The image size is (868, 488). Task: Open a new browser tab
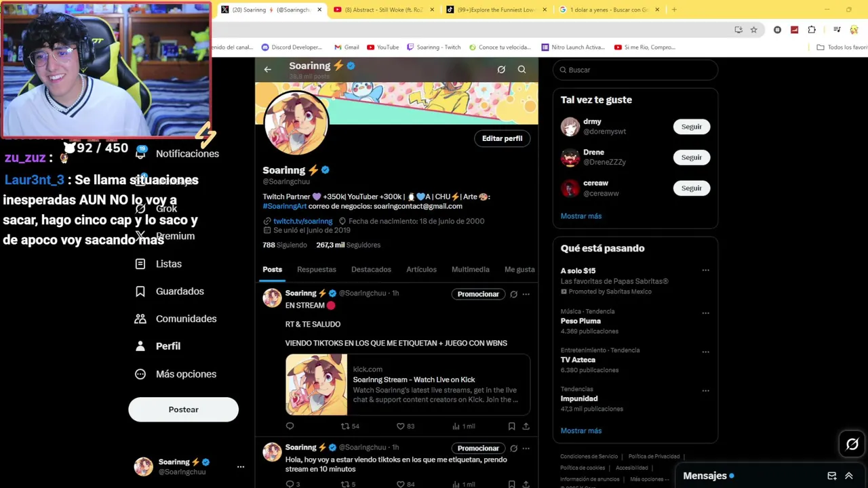click(x=674, y=9)
